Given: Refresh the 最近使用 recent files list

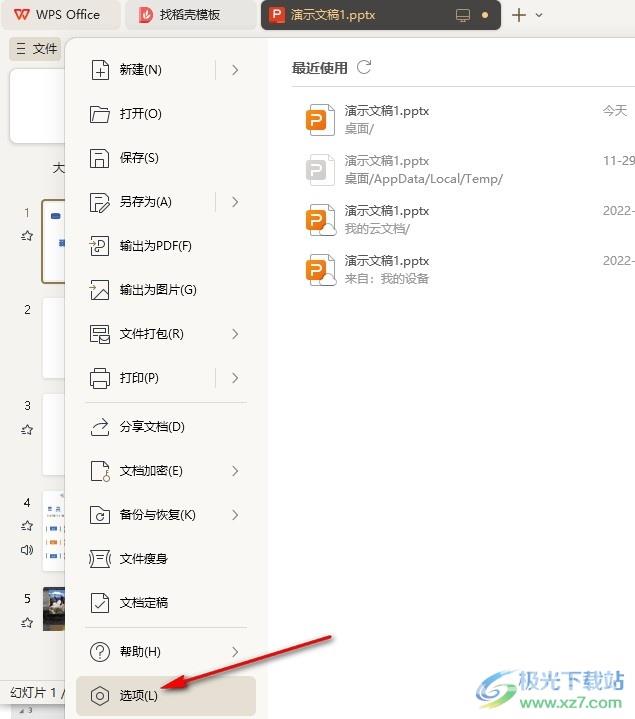Looking at the screenshot, I should [364, 67].
